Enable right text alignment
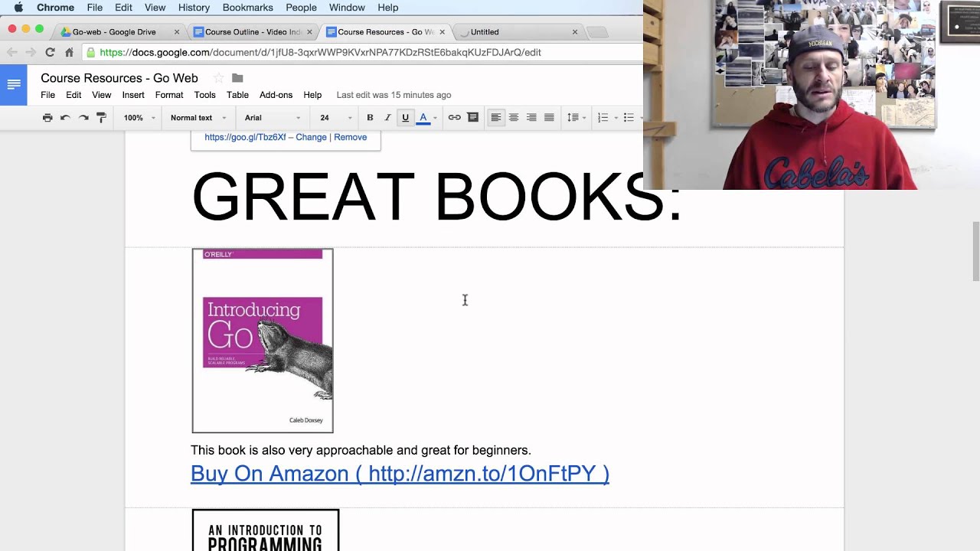 (531, 118)
